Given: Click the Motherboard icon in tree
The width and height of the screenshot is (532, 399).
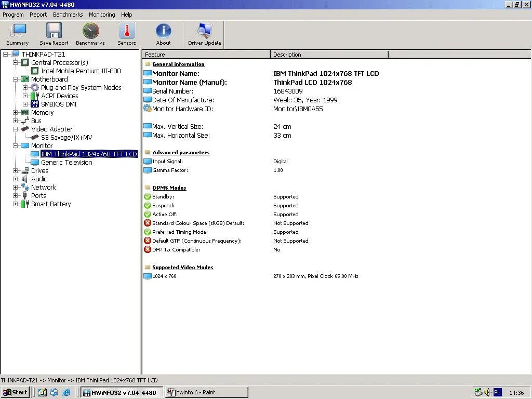Looking at the screenshot, I should click(25, 79).
